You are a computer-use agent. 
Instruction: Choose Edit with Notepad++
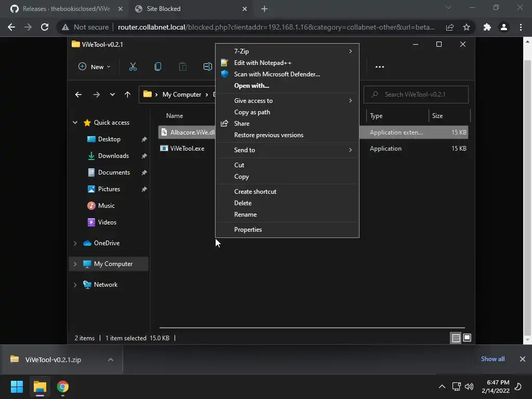pyautogui.click(x=287, y=63)
